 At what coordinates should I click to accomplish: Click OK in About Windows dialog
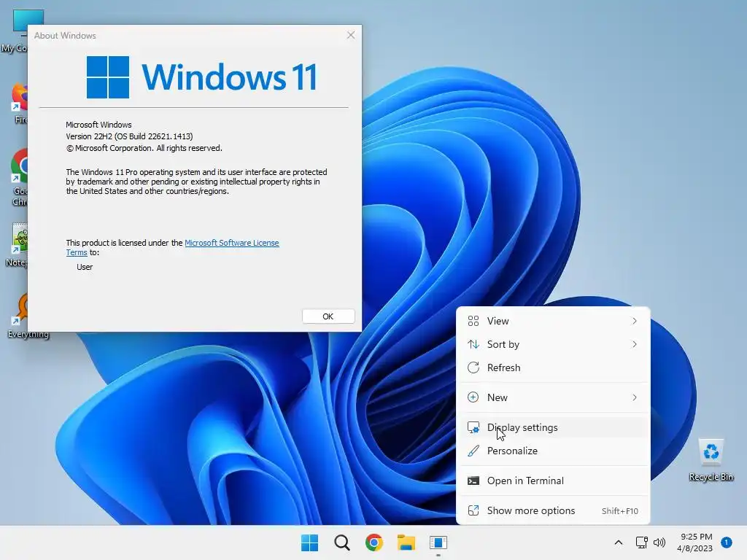point(328,316)
